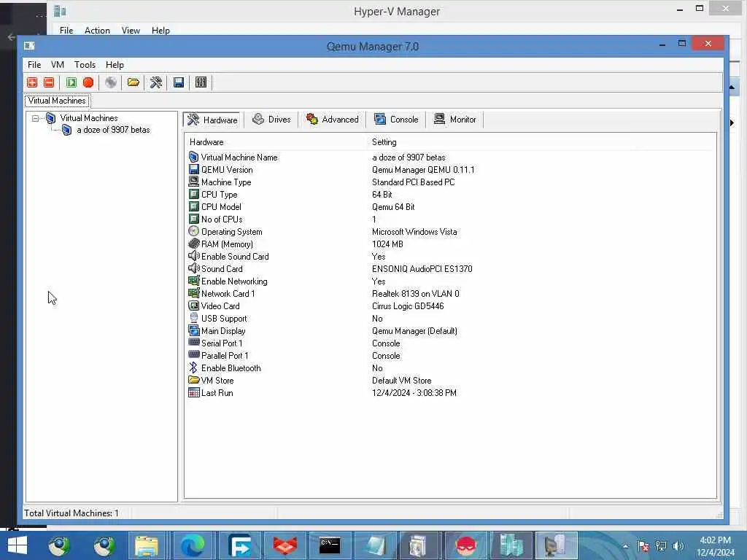747x560 pixels.
Task: Click the red plus new VM icon
Action: point(32,82)
